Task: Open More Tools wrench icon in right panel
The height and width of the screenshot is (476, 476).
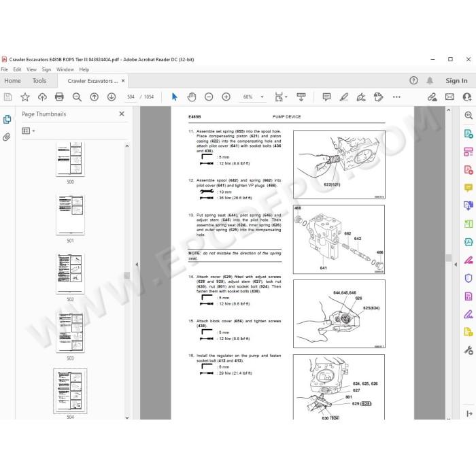Action: pos(469,350)
